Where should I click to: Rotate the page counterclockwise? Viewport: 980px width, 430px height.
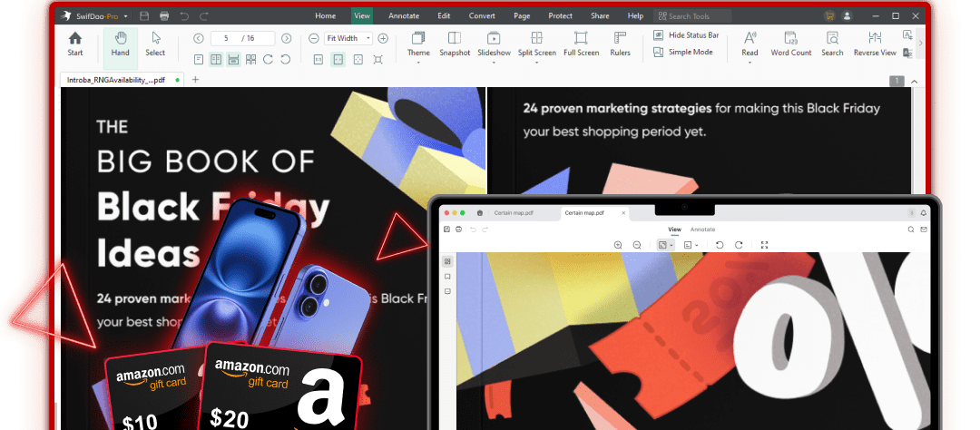pos(286,59)
